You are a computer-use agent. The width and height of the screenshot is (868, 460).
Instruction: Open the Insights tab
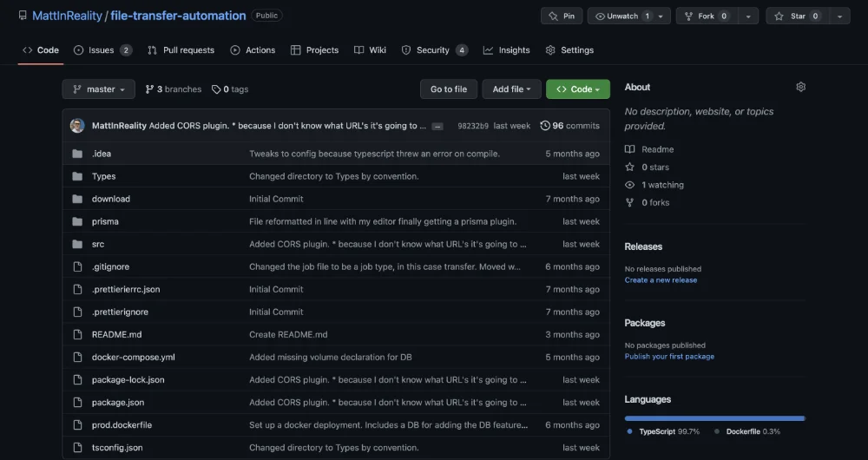pyautogui.click(x=507, y=49)
